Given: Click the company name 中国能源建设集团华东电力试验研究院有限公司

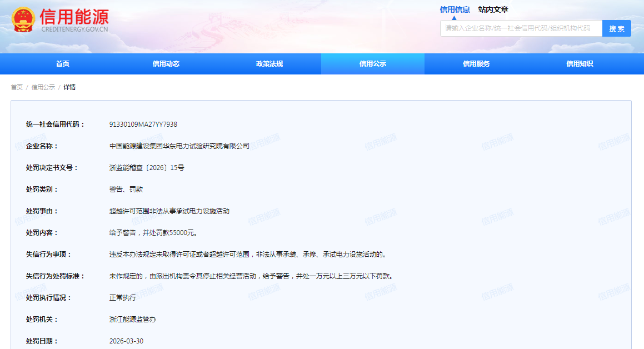Looking at the screenshot, I should [x=179, y=146].
